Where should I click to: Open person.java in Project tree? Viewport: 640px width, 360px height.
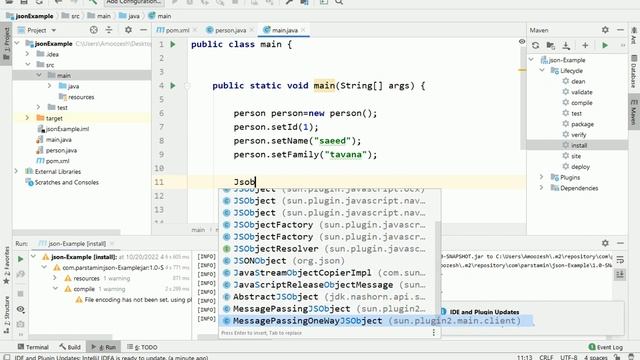click(x=61, y=150)
